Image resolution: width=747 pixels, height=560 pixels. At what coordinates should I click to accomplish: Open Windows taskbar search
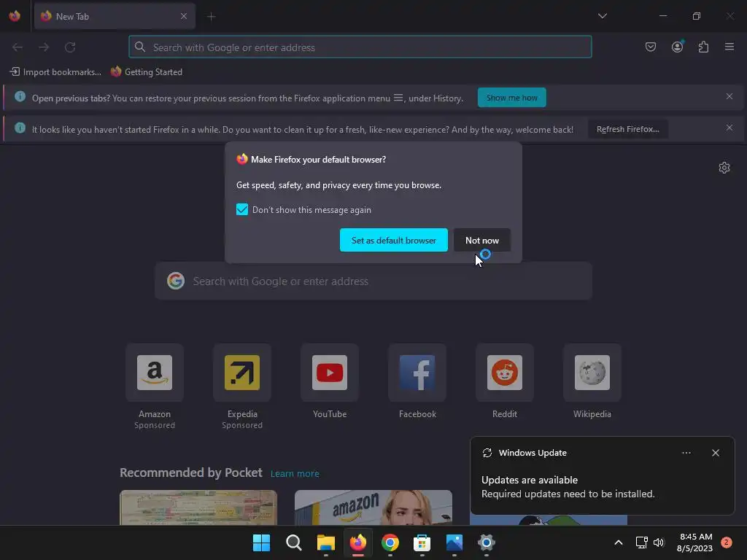click(293, 542)
